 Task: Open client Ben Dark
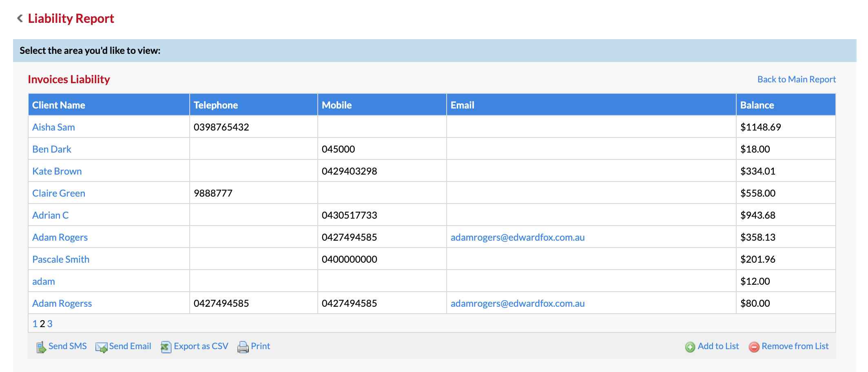52,149
